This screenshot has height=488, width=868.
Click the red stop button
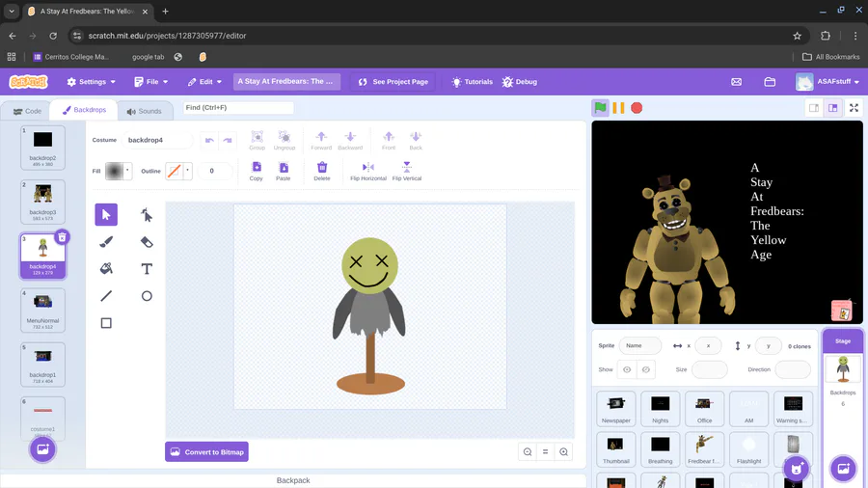click(x=637, y=108)
